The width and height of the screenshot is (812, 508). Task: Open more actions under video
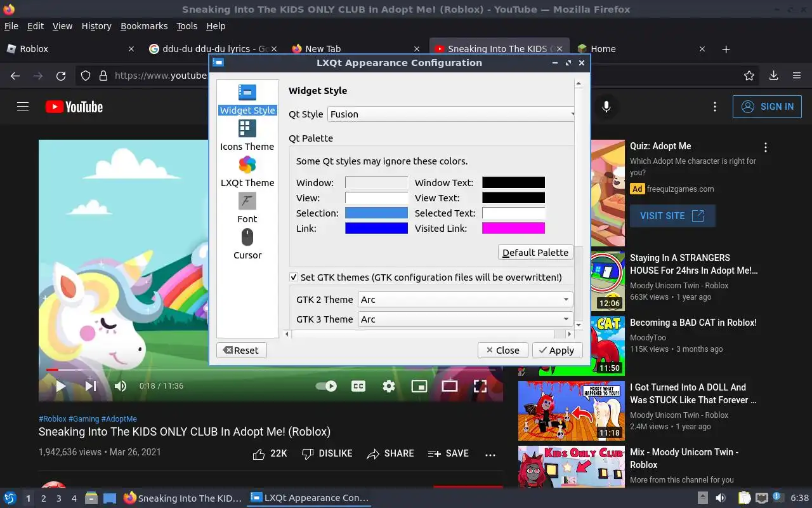[490, 455]
